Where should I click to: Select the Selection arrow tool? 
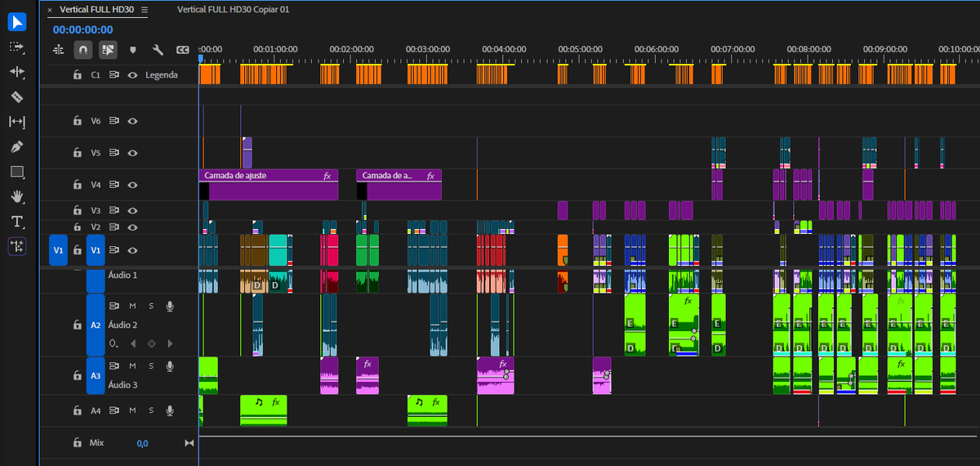tap(17, 22)
